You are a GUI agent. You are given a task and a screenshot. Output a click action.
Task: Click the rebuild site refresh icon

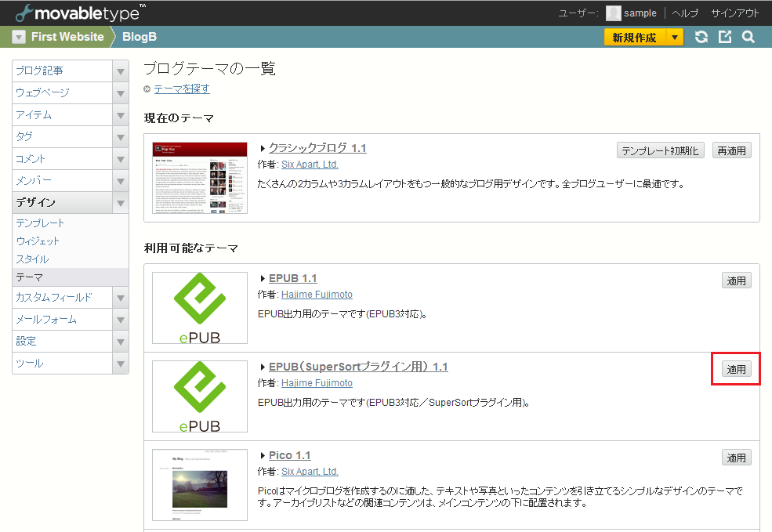701,37
